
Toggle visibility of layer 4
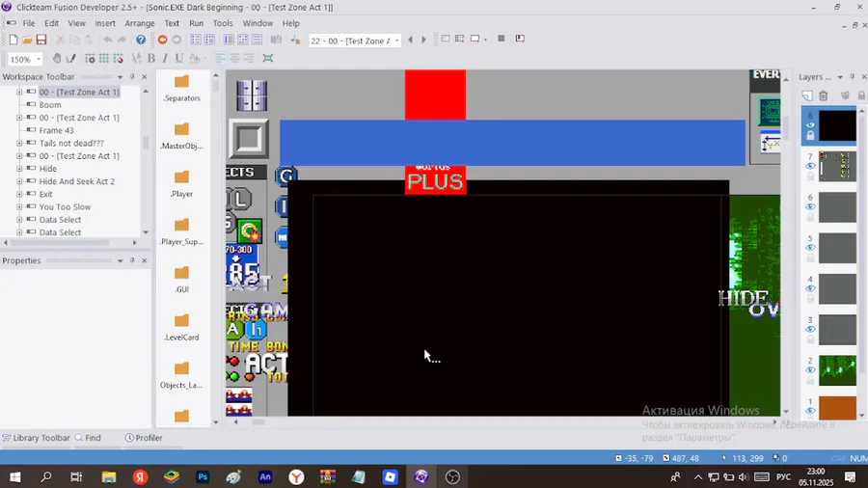point(810,288)
